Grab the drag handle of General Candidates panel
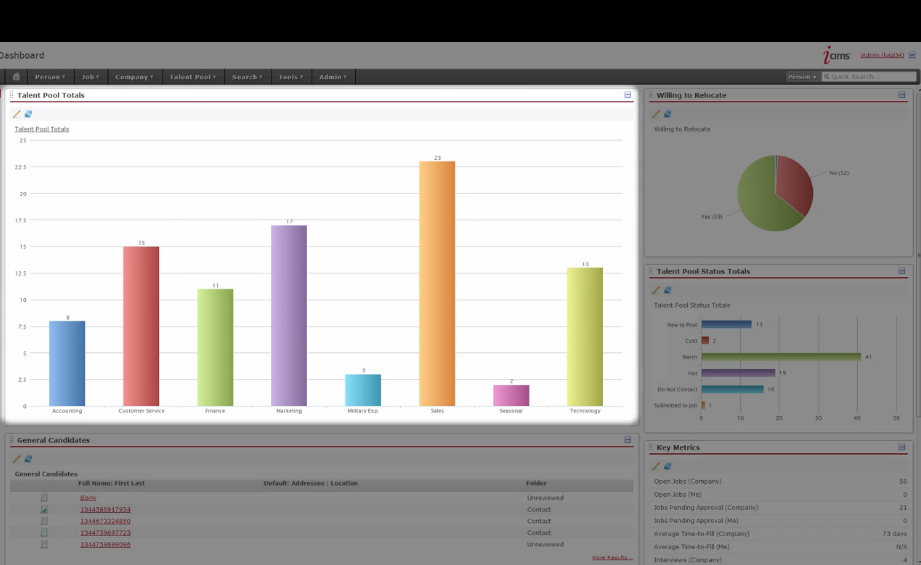This screenshot has height=565, width=921. tap(12, 439)
